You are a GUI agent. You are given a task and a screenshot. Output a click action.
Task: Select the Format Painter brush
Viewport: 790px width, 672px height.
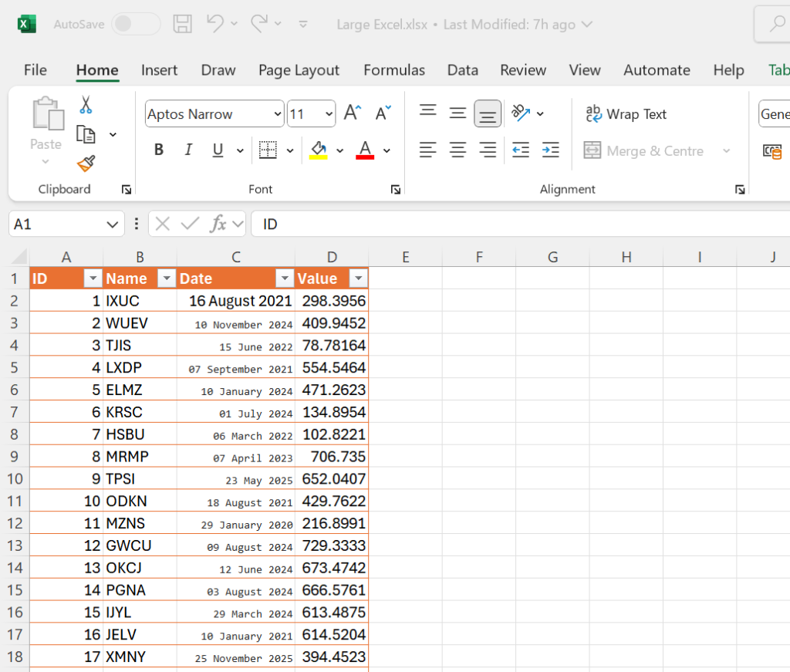(x=86, y=164)
